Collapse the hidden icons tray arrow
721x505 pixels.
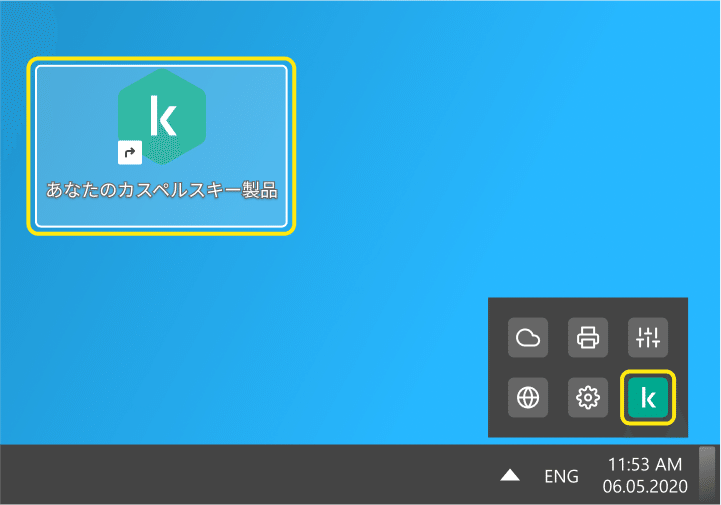510,476
